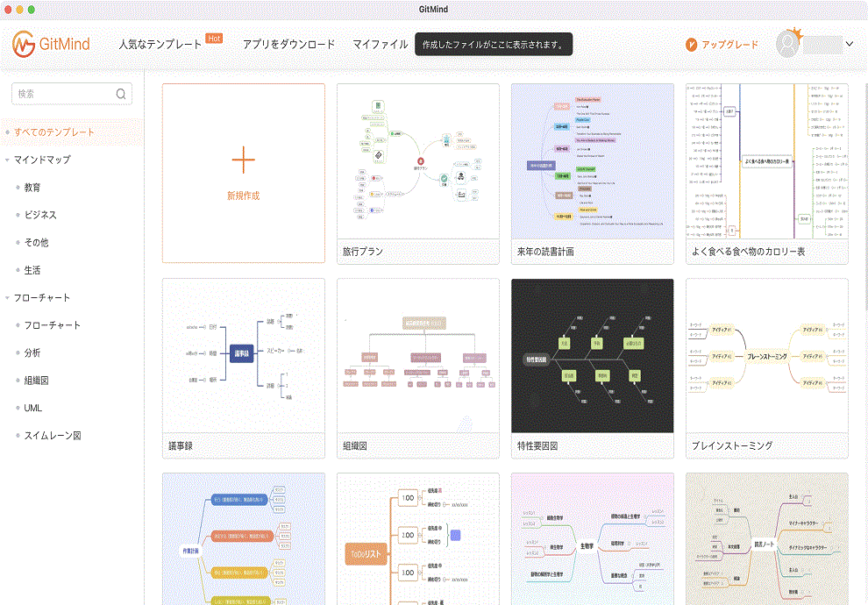This screenshot has height=605, width=868.
Task: Select the UML category
Action: click(x=32, y=408)
